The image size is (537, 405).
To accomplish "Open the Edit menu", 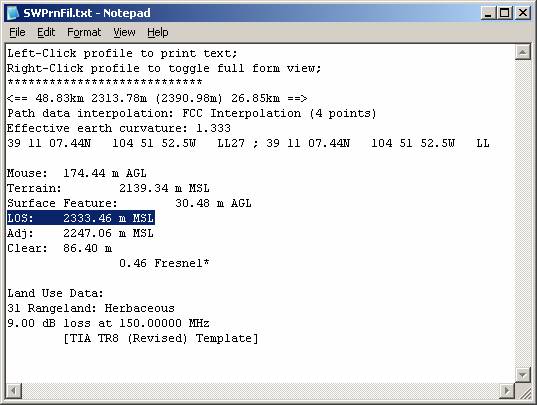I will point(46,32).
